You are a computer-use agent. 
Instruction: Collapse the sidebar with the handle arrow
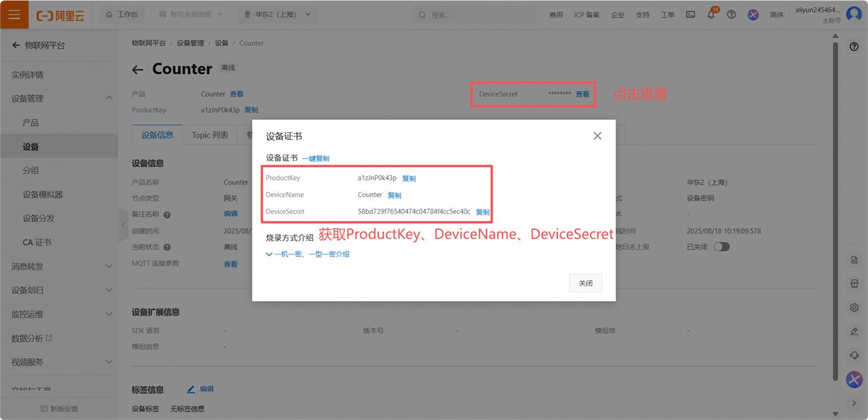pos(123,225)
